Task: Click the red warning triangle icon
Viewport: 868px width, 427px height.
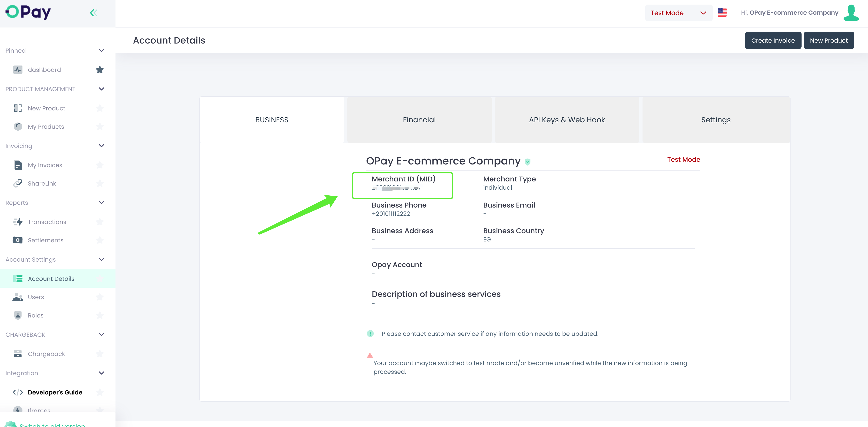Action: coord(370,355)
